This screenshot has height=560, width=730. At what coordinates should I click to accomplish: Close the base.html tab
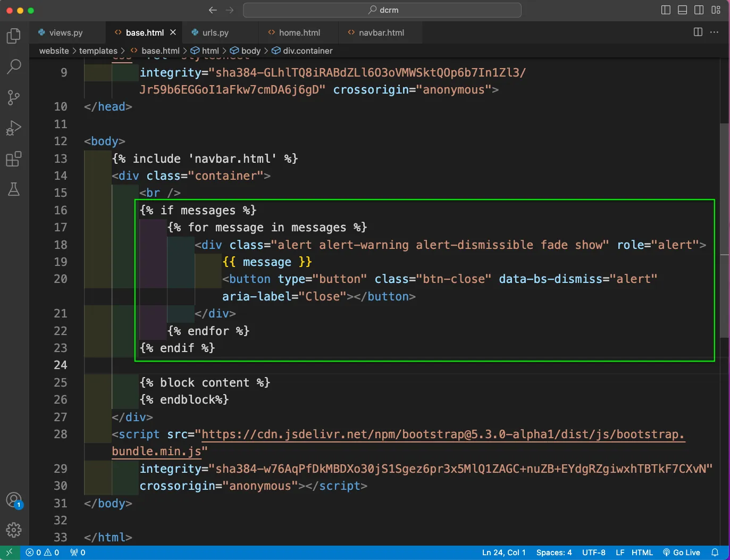pyautogui.click(x=173, y=32)
